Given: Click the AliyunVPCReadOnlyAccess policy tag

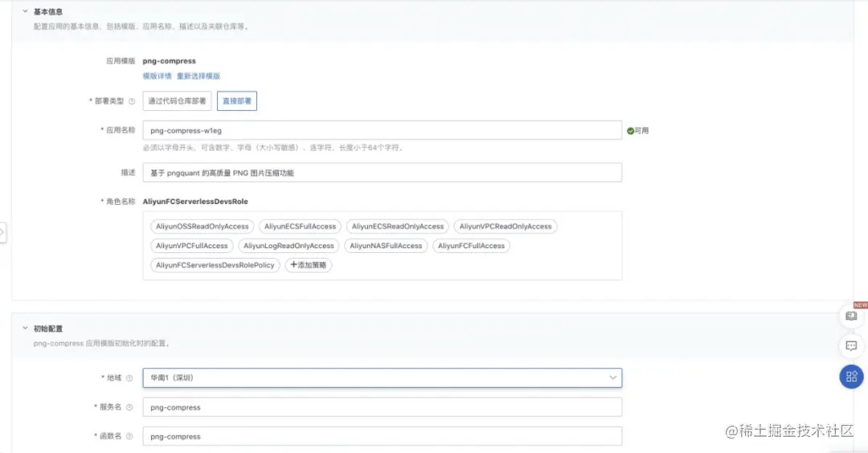Looking at the screenshot, I should pyautogui.click(x=506, y=226).
